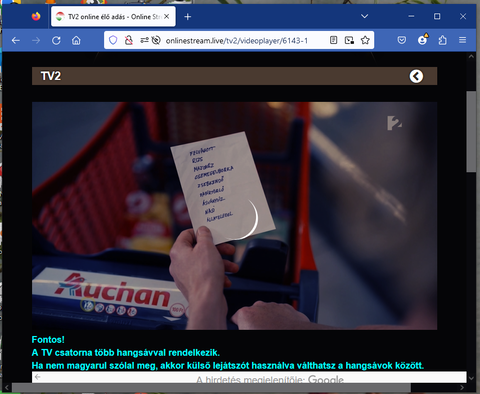Select the TV2 online élő adás tab

(x=113, y=16)
